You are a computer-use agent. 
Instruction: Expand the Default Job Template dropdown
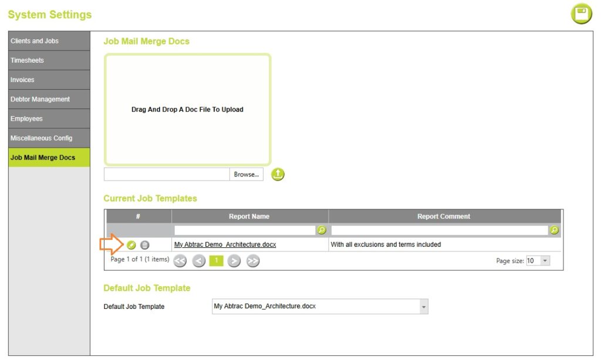424,307
